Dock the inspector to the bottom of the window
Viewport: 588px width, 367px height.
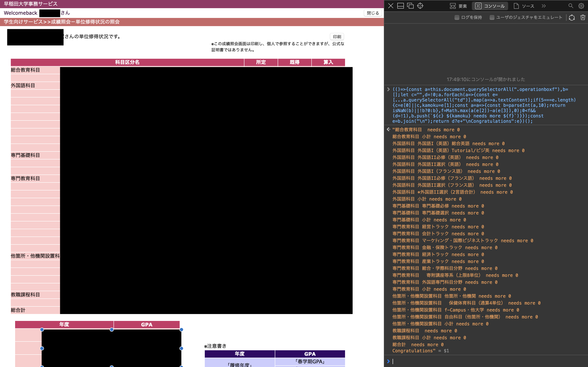[x=400, y=6]
